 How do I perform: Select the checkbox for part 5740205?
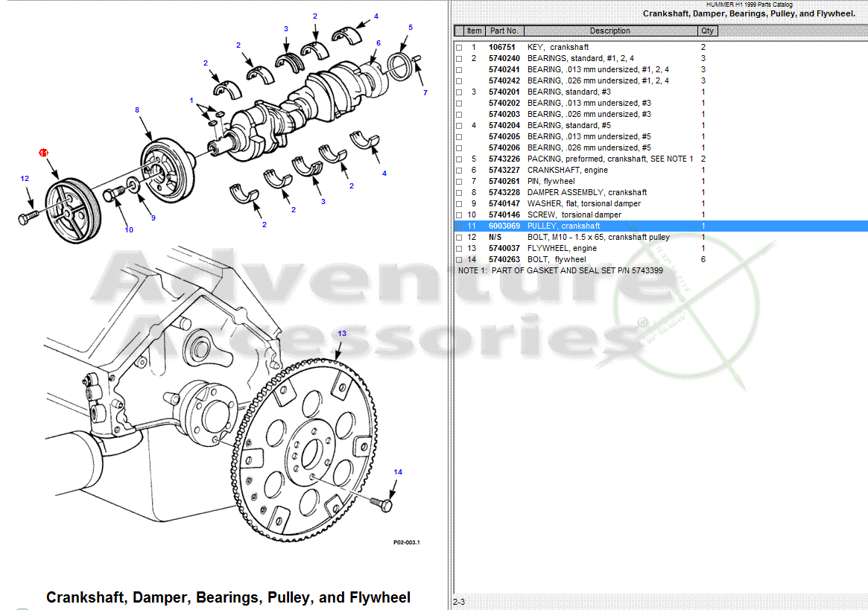click(x=459, y=137)
